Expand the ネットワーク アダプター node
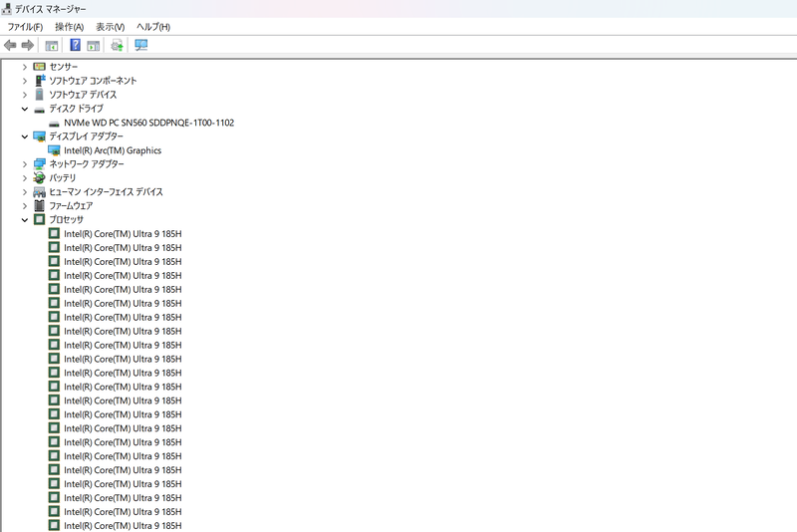 tap(24, 164)
